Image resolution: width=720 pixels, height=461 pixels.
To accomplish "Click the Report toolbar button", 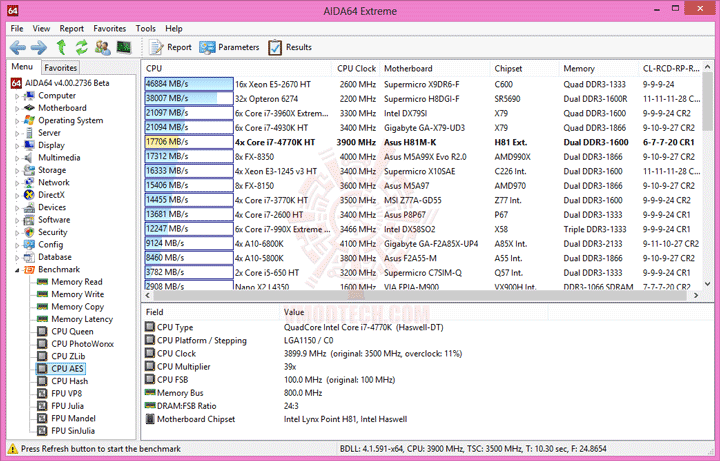I will (x=170, y=47).
